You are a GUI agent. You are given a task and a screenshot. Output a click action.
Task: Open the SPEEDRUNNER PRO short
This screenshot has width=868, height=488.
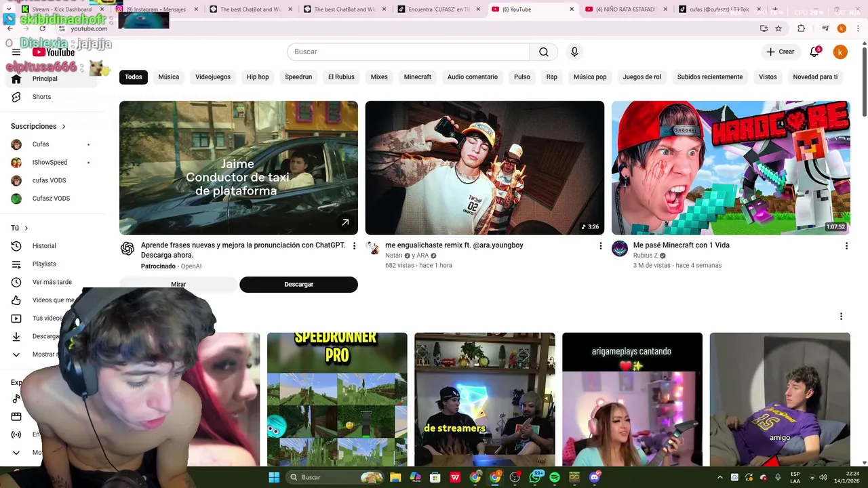(337, 399)
